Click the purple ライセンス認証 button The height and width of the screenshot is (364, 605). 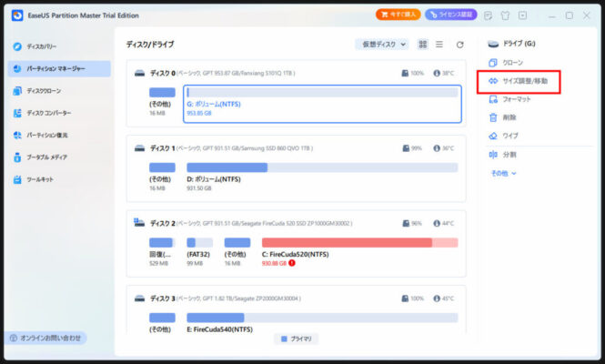450,15
